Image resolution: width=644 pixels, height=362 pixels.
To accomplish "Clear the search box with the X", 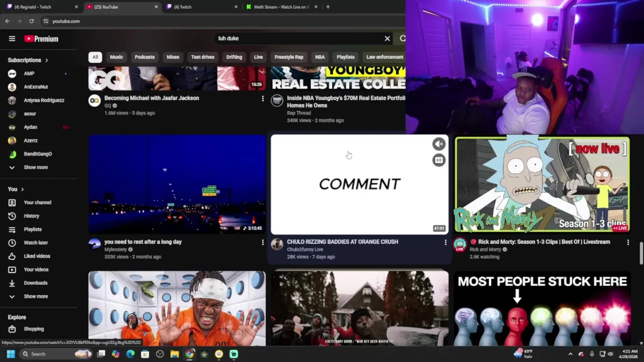I will pyautogui.click(x=387, y=38).
